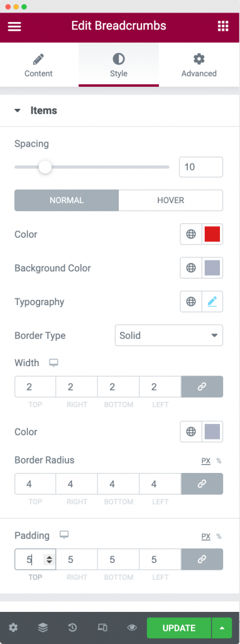
Task: Open the History icon in footer
Action: point(73,627)
